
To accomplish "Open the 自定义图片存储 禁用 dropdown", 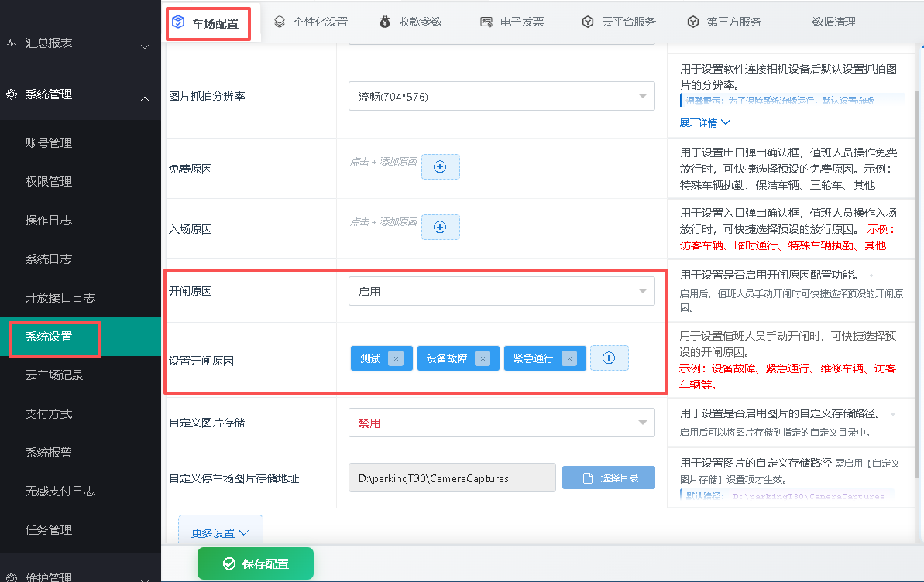I will click(x=501, y=423).
